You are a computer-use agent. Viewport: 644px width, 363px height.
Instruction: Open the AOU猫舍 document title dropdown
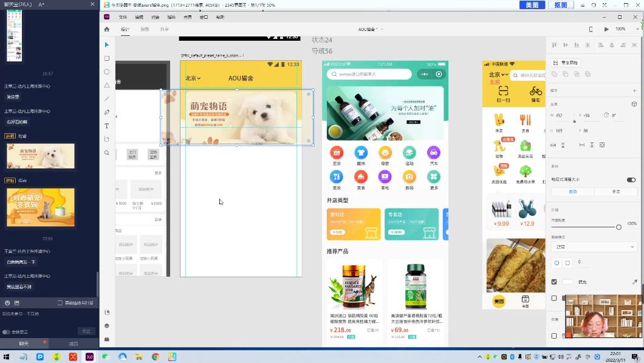click(x=372, y=29)
